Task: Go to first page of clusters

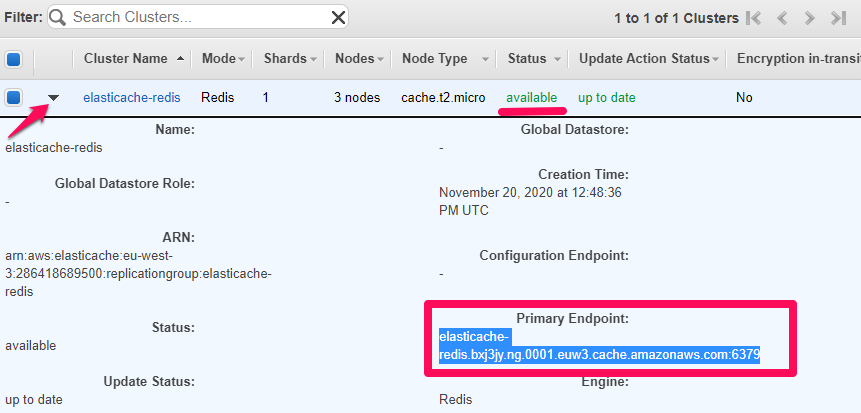Action: point(755,18)
